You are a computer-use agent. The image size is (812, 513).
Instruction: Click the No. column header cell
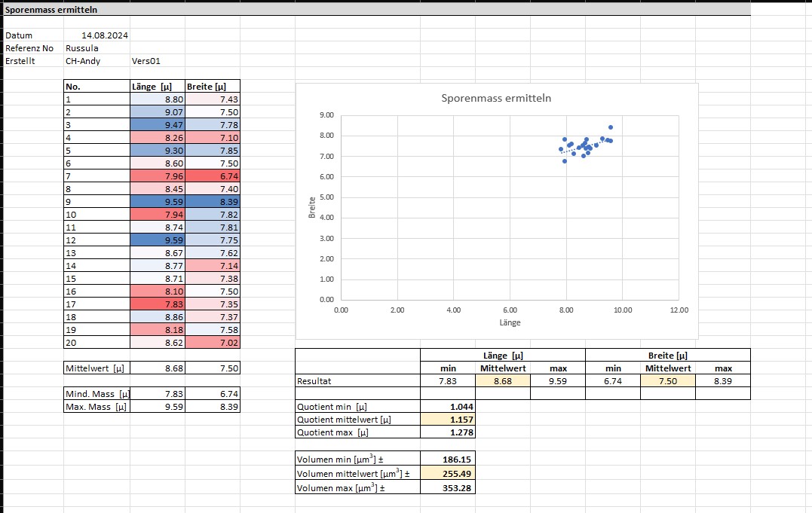[97, 87]
